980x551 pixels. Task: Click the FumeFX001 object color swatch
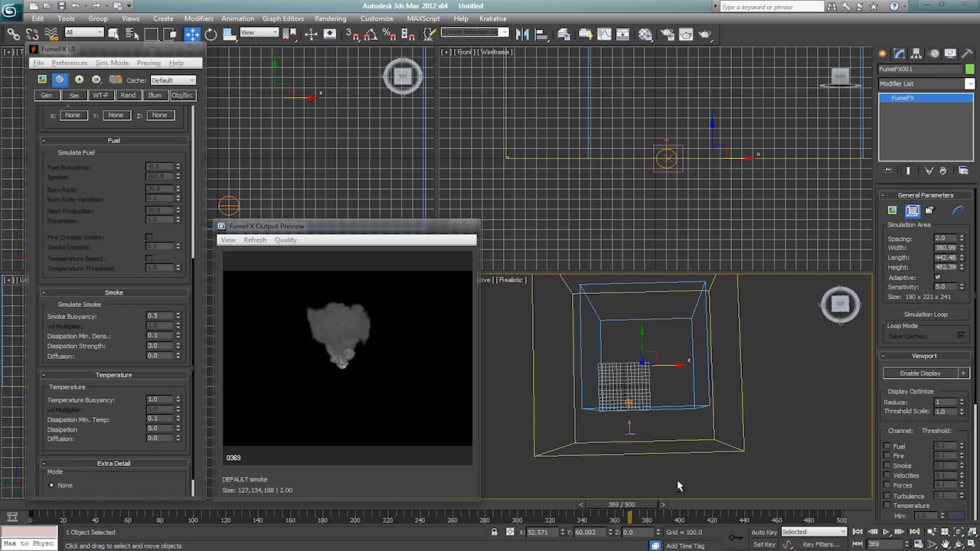click(970, 69)
